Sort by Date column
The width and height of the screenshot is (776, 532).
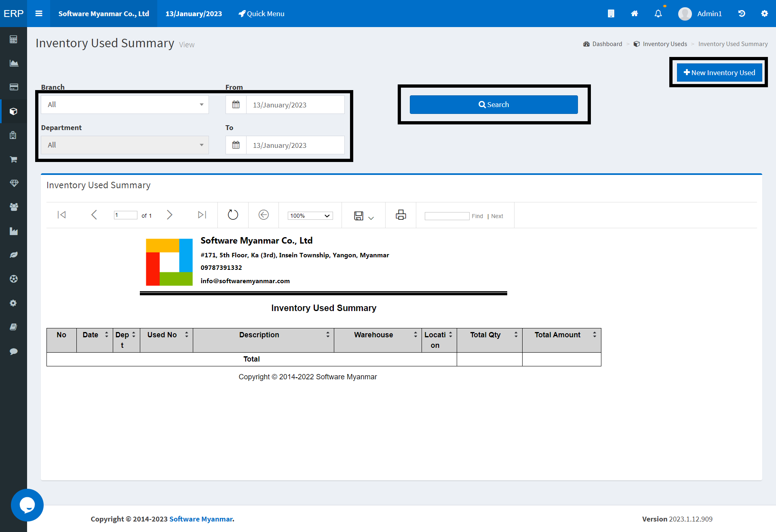(x=107, y=334)
